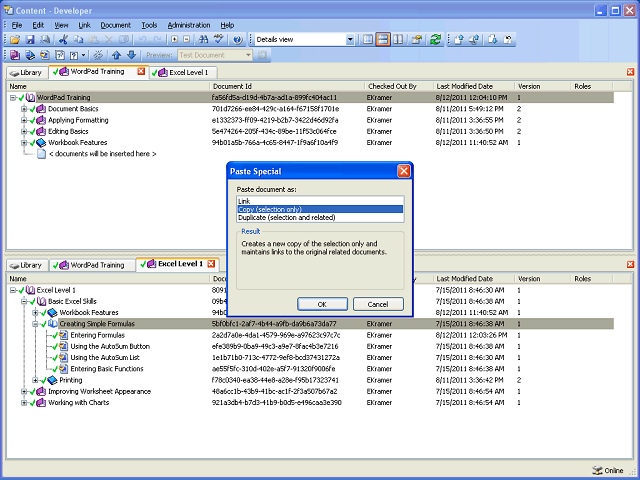Collapse the WordPad Training root node
This screenshot has width=640, height=480.
click(x=13, y=98)
